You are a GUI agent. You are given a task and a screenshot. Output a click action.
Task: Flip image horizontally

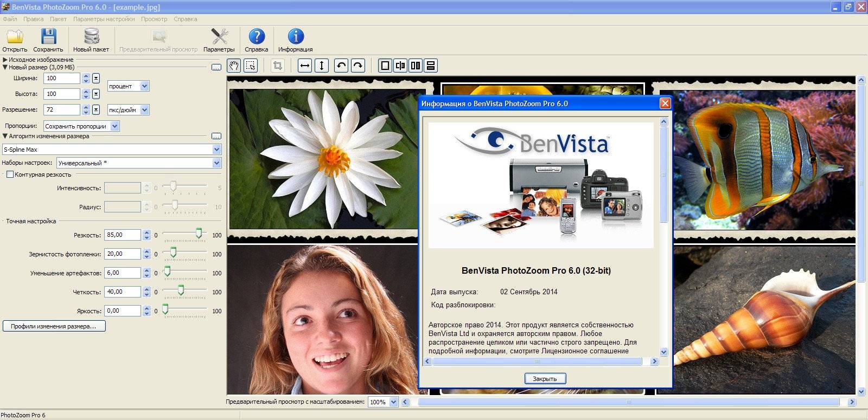pos(305,66)
